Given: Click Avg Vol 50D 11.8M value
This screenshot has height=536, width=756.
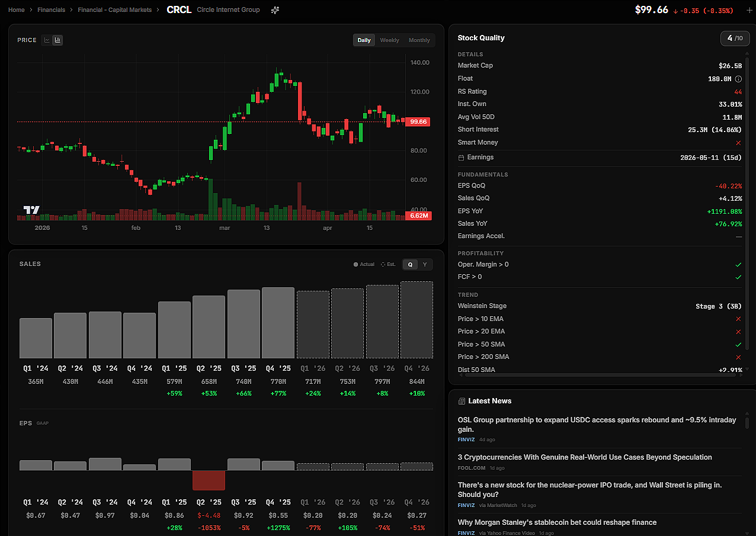Looking at the screenshot, I should coord(732,117).
